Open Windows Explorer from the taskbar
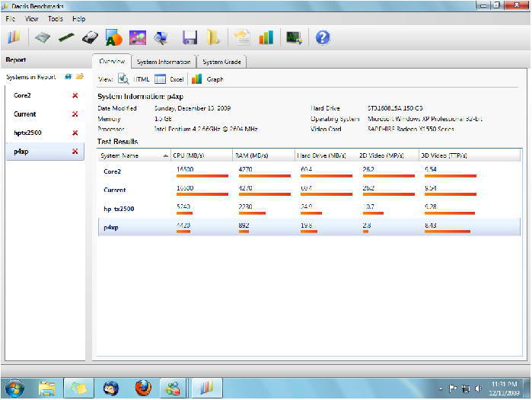 46,388
